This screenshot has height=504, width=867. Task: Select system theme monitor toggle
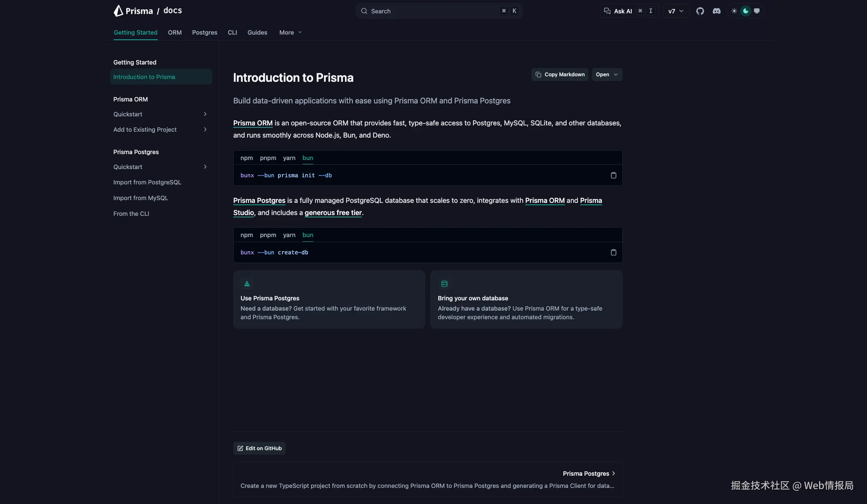tap(756, 11)
